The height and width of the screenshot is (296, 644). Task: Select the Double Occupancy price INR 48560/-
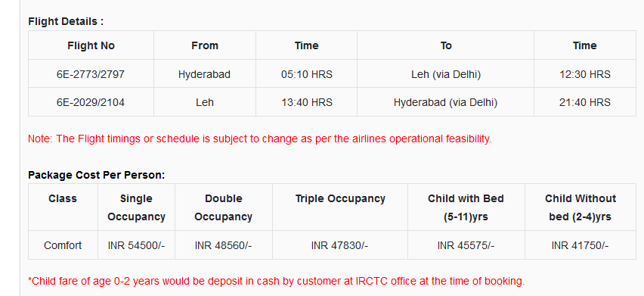[224, 245]
